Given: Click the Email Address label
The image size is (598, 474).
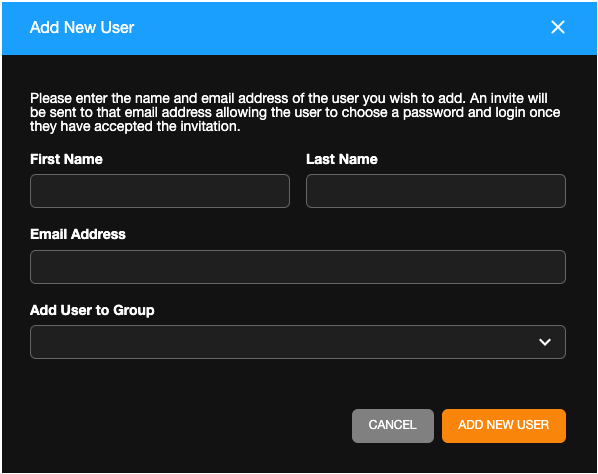Looking at the screenshot, I should point(78,234).
